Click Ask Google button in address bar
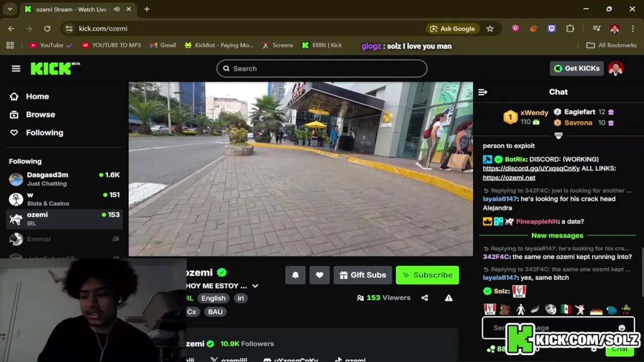The width and height of the screenshot is (644, 362). click(x=452, y=29)
